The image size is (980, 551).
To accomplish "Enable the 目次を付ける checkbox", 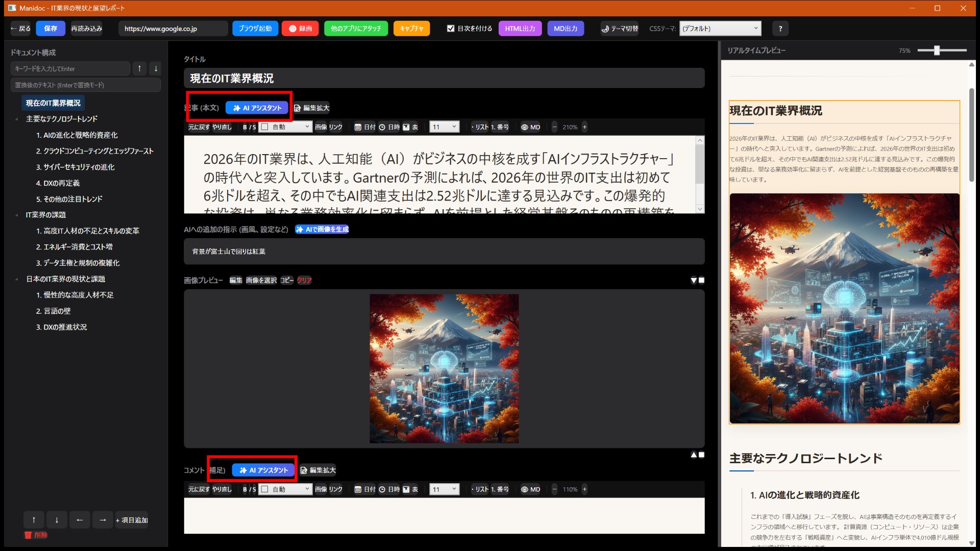I will tap(451, 29).
